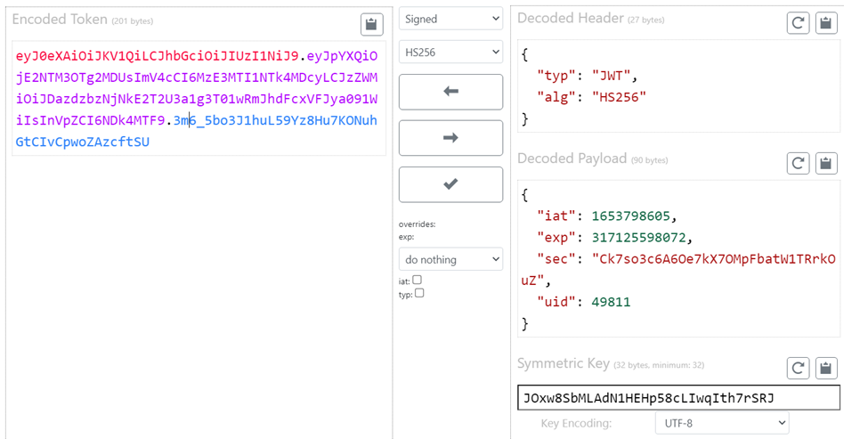This screenshot has height=439, width=868.
Task: Open the Signed token type dropdown
Action: (450, 19)
